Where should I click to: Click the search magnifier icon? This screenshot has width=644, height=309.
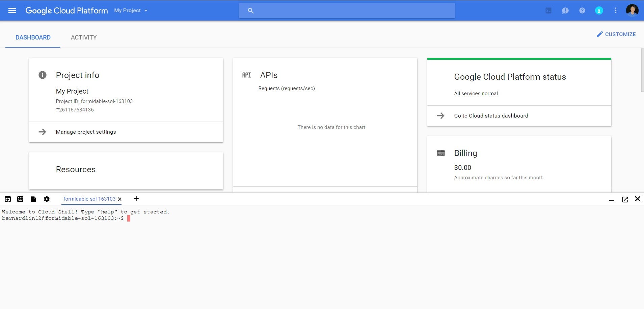point(250,10)
